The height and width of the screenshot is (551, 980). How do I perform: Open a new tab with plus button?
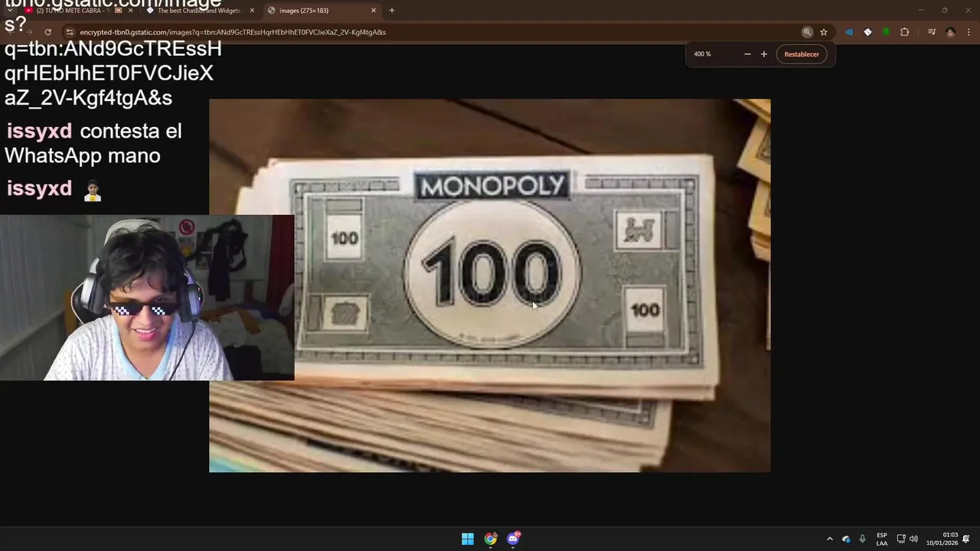click(x=392, y=11)
